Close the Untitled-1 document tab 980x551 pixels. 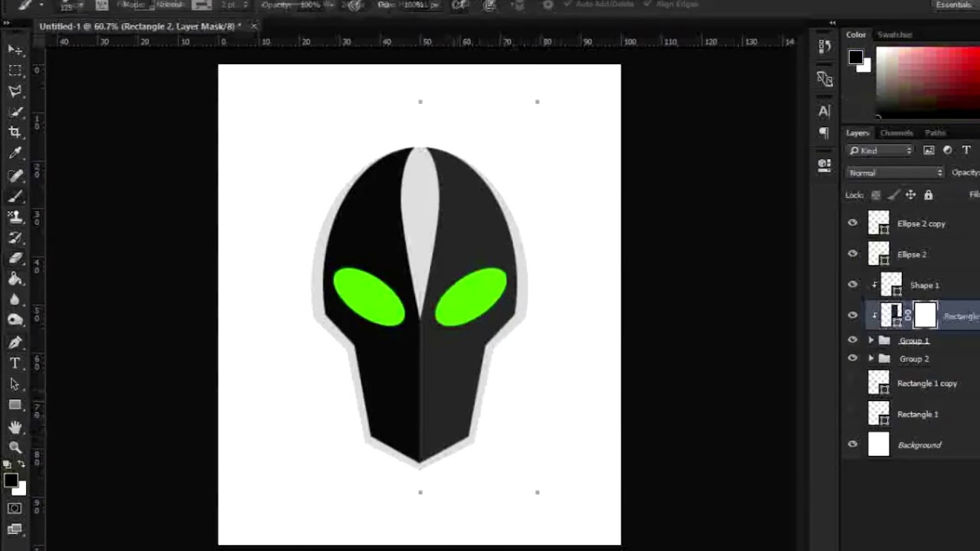[254, 26]
